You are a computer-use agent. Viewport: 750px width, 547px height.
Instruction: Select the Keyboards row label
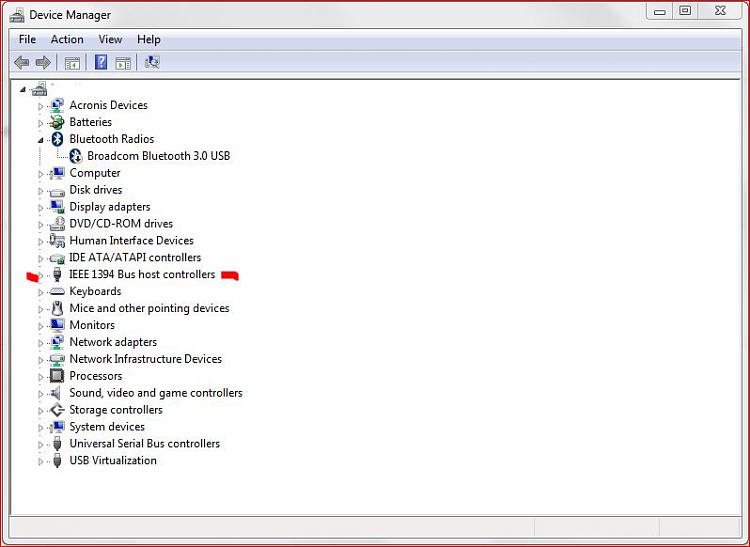coord(95,291)
